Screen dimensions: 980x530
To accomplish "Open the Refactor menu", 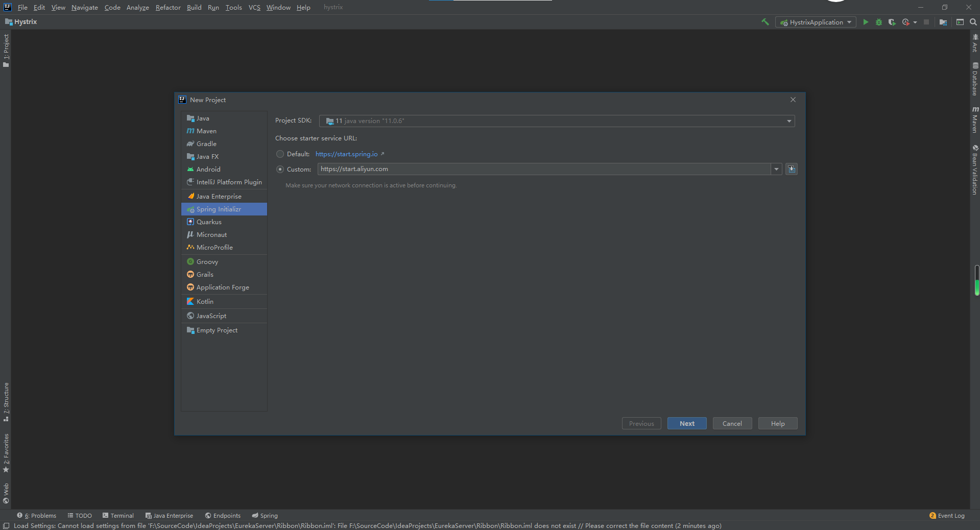I will pyautogui.click(x=168, y=7).
